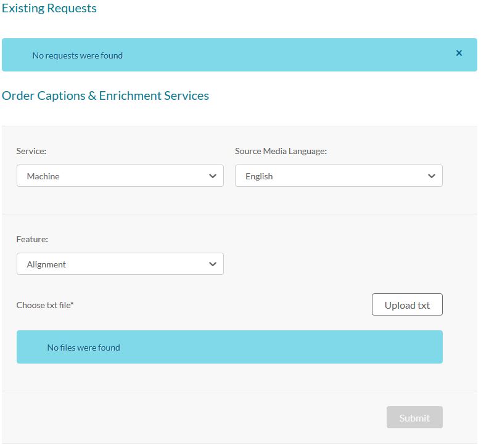481x448 pixels.
Task: Click the 'Feature:' field label
Action: (32, 239)
